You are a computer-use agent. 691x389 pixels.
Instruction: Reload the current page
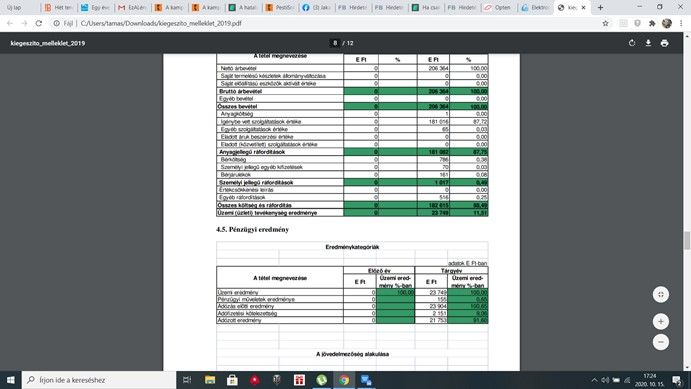39,23
